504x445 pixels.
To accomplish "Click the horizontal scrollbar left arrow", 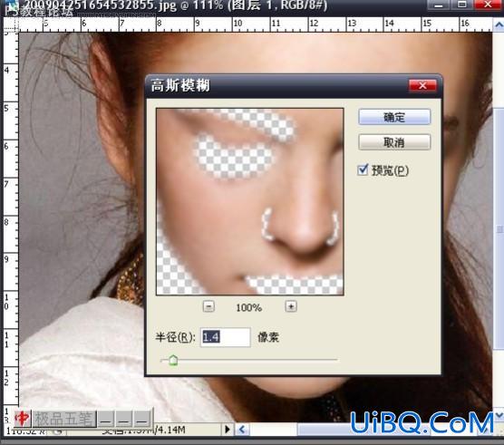I will click(242, 430).
